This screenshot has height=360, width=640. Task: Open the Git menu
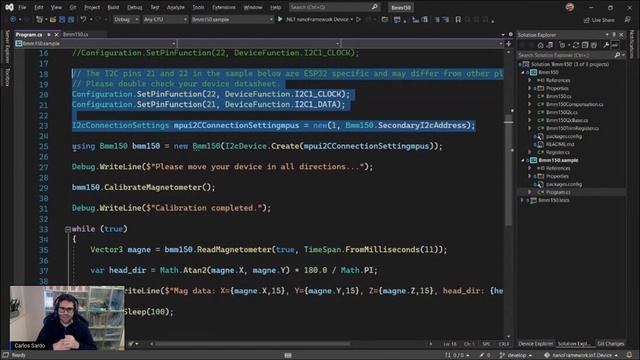point(73,7)
